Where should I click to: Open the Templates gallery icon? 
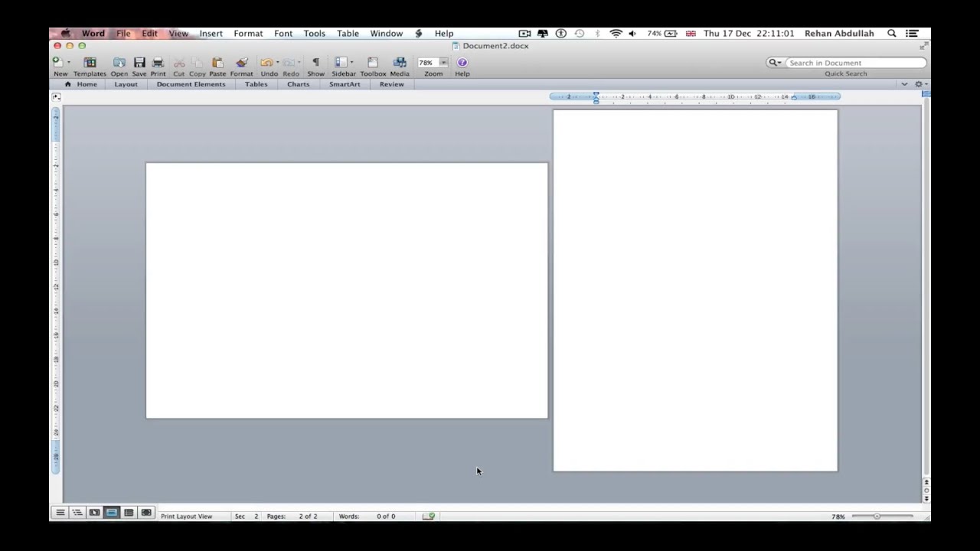coord(90,62)
